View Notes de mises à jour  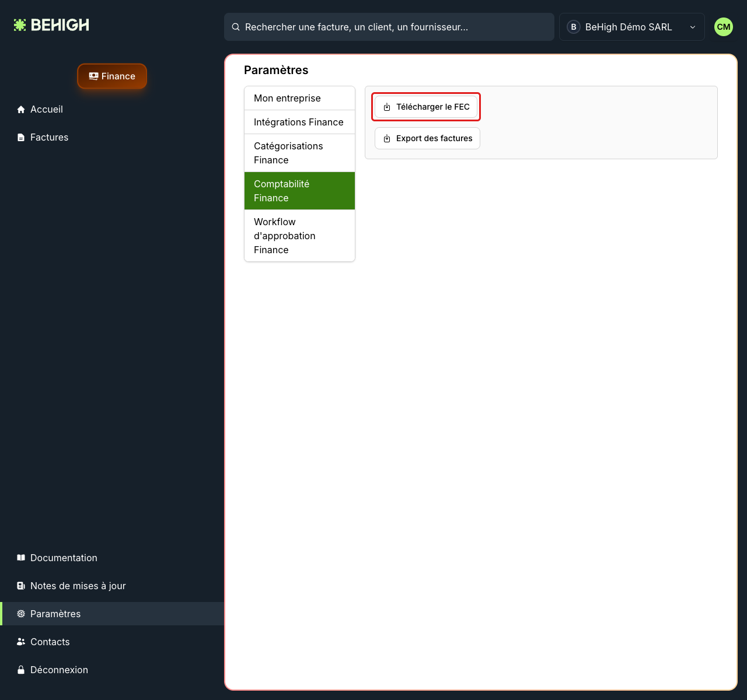coord(112,586)
